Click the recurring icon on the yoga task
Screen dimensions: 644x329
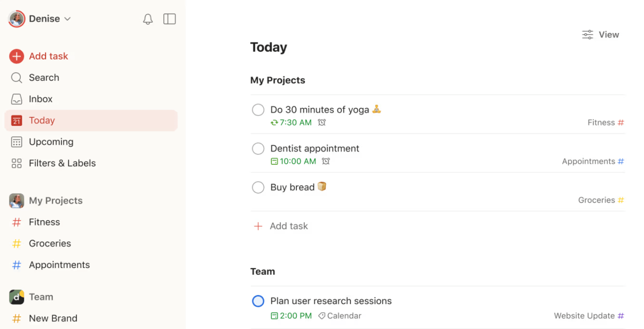click(275, 122)
